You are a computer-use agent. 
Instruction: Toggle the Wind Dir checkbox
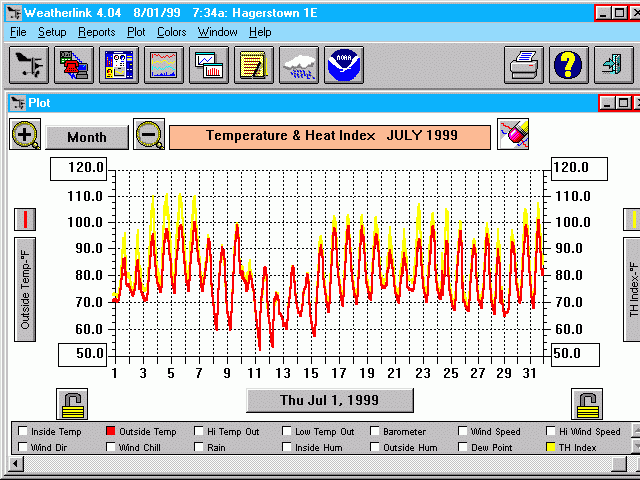(x=23, y=447)
